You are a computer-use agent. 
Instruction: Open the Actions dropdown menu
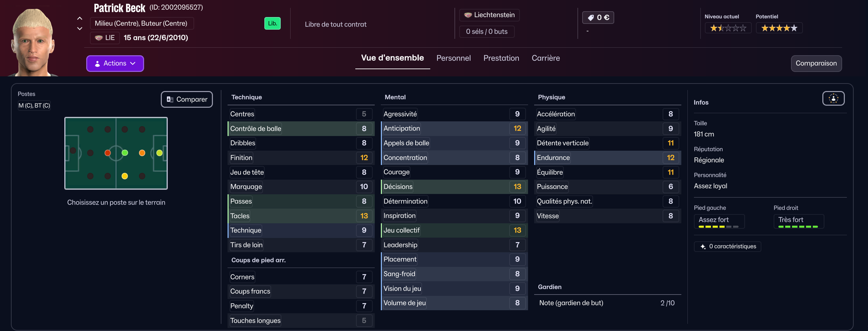pos(115,63)
